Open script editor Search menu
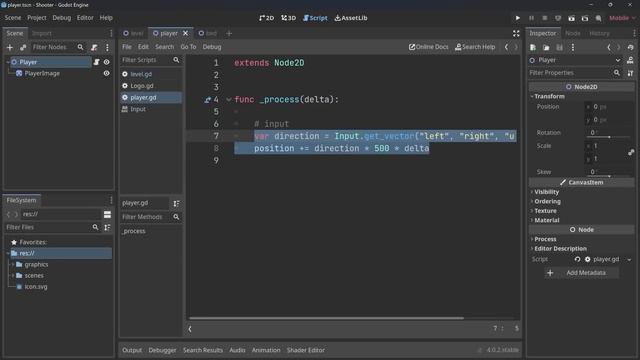This screenshot has width=640, height=360. click(x=164, y=47)
